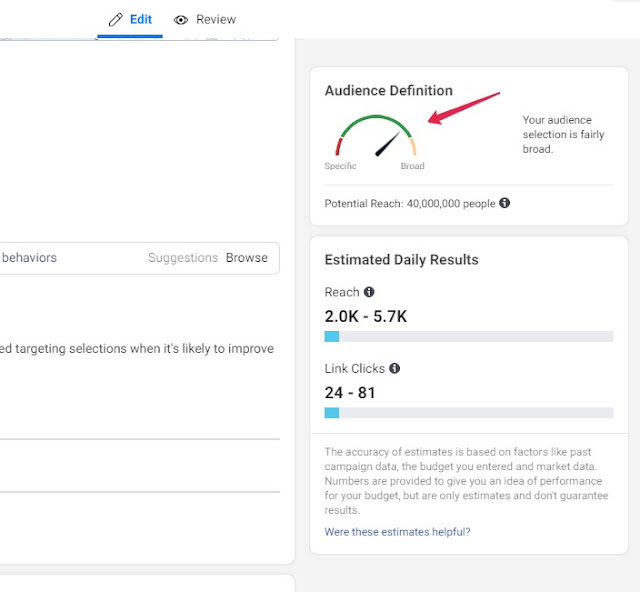Viewport: 640px width, 592px height.
Task: Open the Potential Reach info icon
Action: pos(504,203)
